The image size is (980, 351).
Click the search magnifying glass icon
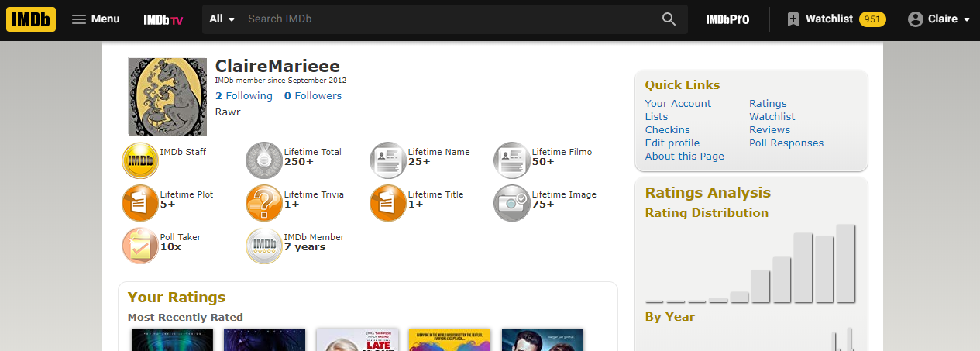(669, 19)
